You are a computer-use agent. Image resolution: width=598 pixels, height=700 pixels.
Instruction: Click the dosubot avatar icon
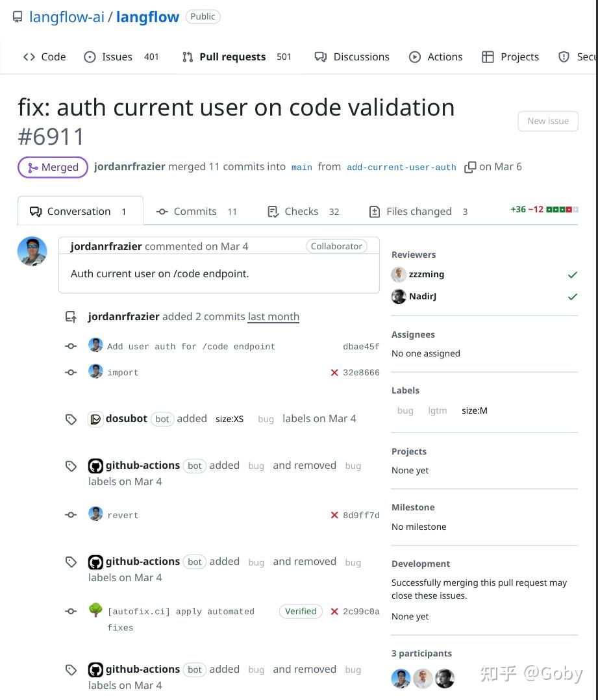pyautogui.click(x=95, y=419)
